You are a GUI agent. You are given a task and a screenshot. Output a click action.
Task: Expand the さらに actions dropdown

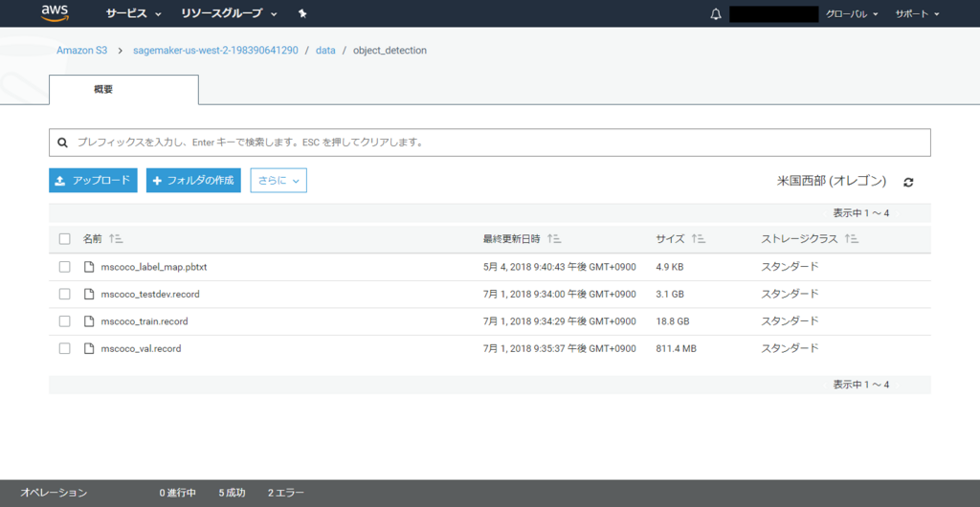click(x=278, y=181)
